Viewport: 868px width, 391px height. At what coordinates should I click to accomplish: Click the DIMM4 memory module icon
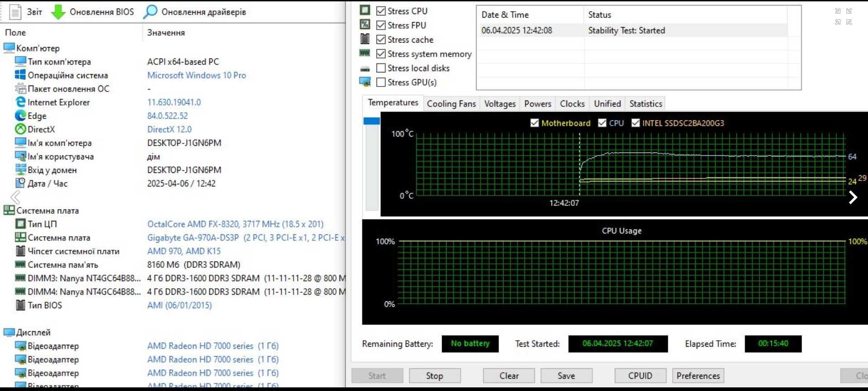coord(20,291)
